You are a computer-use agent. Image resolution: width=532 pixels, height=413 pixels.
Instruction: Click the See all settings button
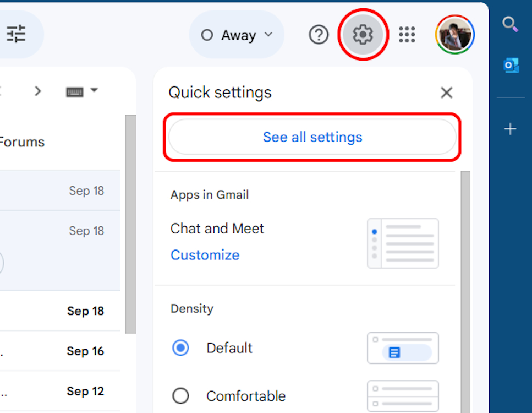click(x=312, y=137)
